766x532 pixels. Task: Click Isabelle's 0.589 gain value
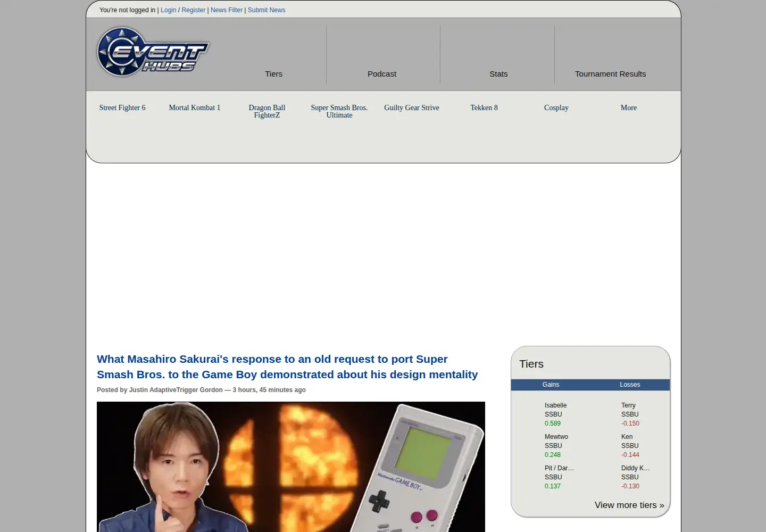[x=552, y=423]
